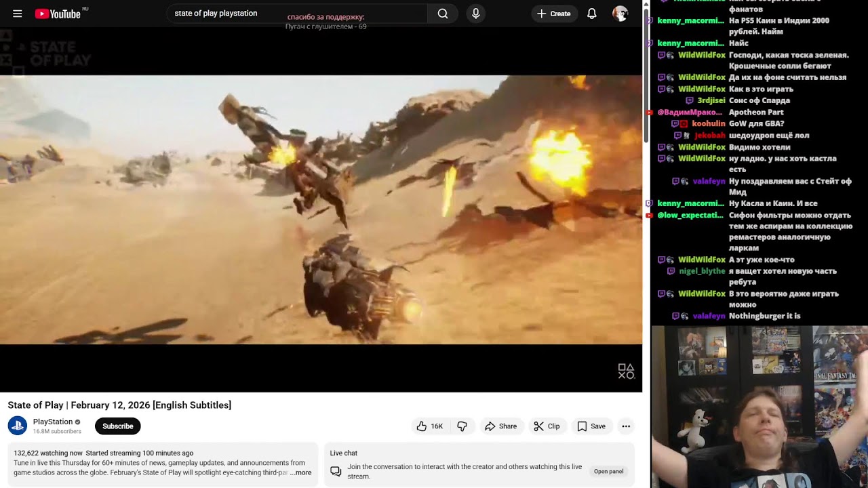Open the PlayStation channel name link
The image size is (868, 488).
point(53,422)
